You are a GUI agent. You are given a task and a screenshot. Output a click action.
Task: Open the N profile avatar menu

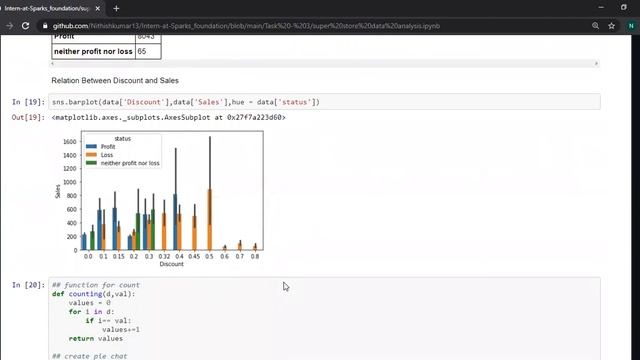631,26
